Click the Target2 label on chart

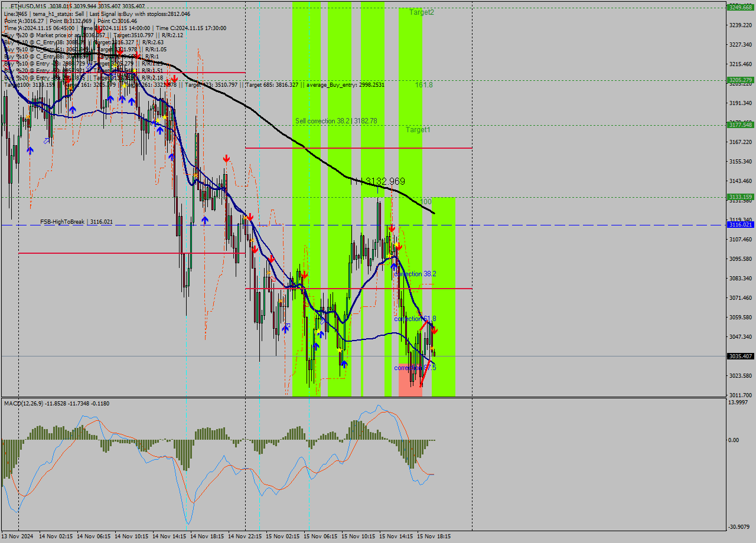[x=422, y=12]
